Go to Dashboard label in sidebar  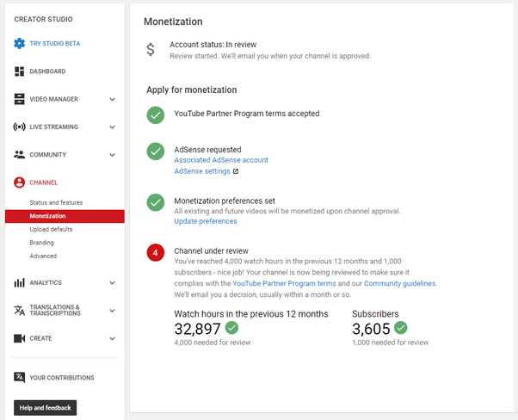pos(47,71)
